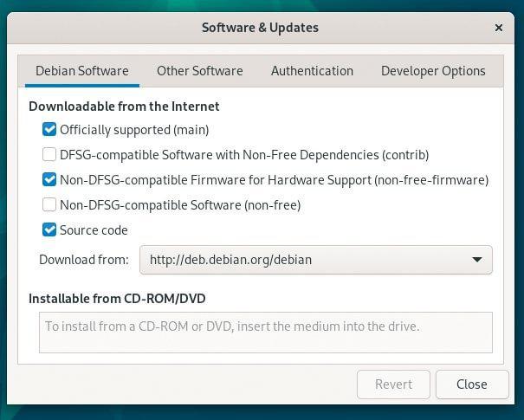Switch to the Other Software tab
This screenshot has height=420, width=524.
pyautogui.click(x=200, y=71)
